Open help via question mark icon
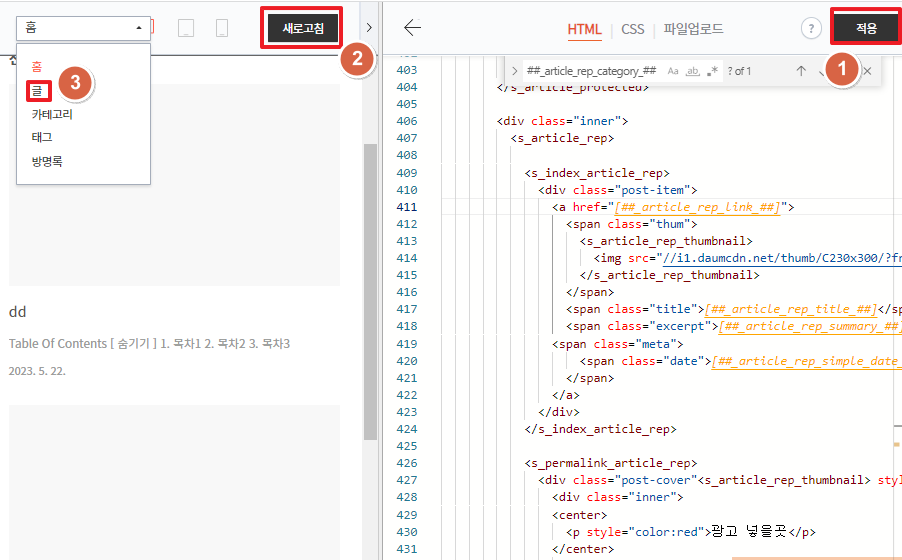902x560 pixels. [811, 28]
